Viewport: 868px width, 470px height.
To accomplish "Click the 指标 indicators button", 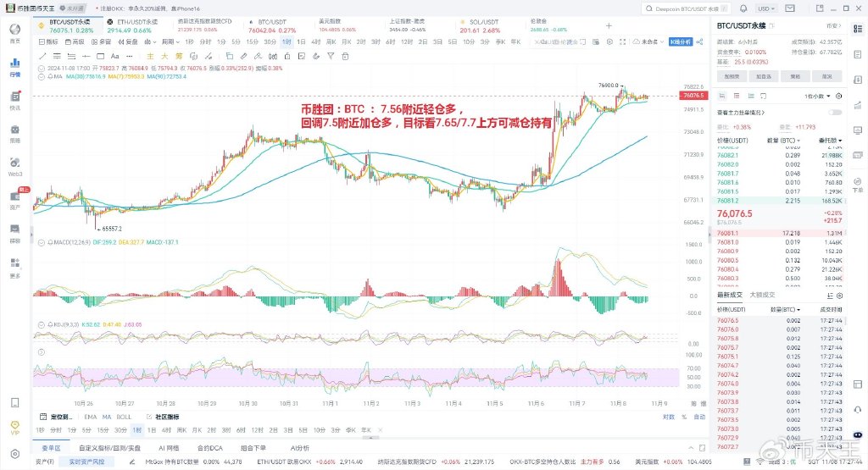I will point(48,42).
